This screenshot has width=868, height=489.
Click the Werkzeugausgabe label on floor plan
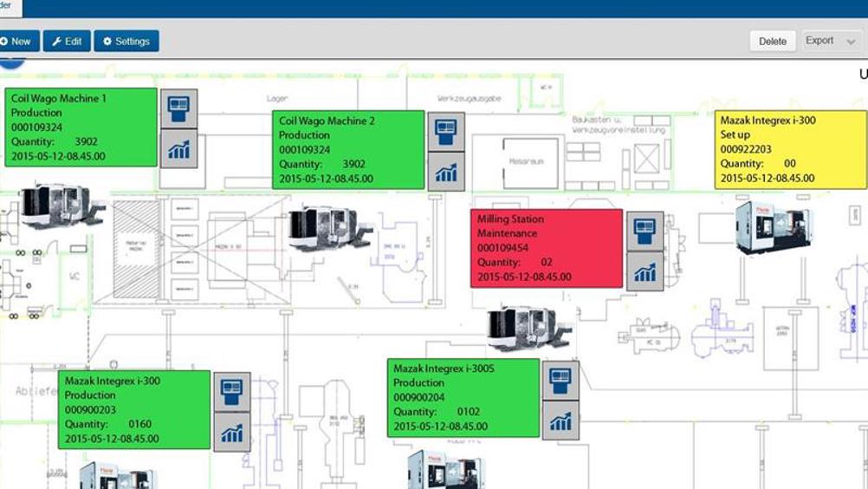point(469,99)
